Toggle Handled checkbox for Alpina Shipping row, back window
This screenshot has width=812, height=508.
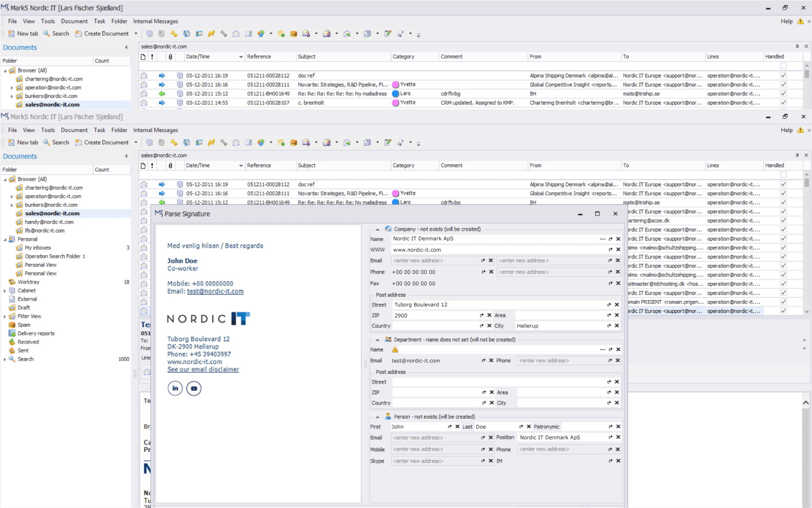(783, 75)
